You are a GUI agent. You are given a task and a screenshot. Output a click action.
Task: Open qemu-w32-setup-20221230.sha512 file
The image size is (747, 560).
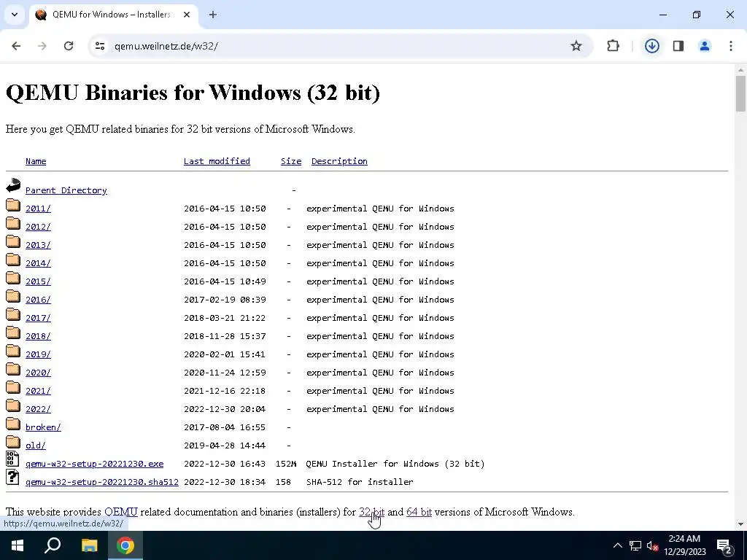tap(102, 482)
